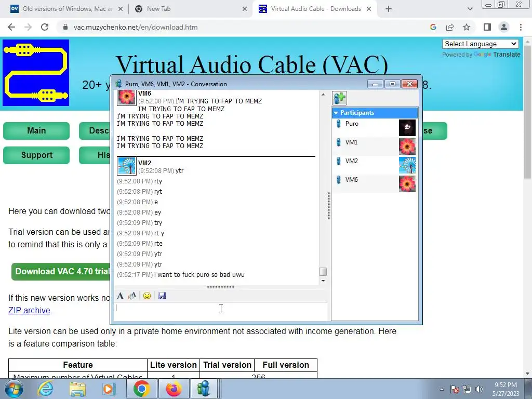Open the ZIP archive link
Screen dimensions: 532x399
pyautogui.click(x=29, y=311)
